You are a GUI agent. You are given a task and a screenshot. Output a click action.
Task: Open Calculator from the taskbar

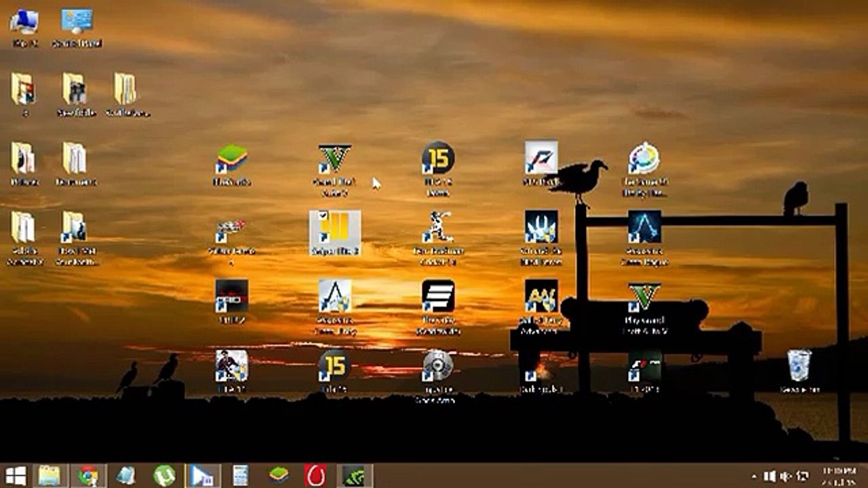tap(240, 476)
